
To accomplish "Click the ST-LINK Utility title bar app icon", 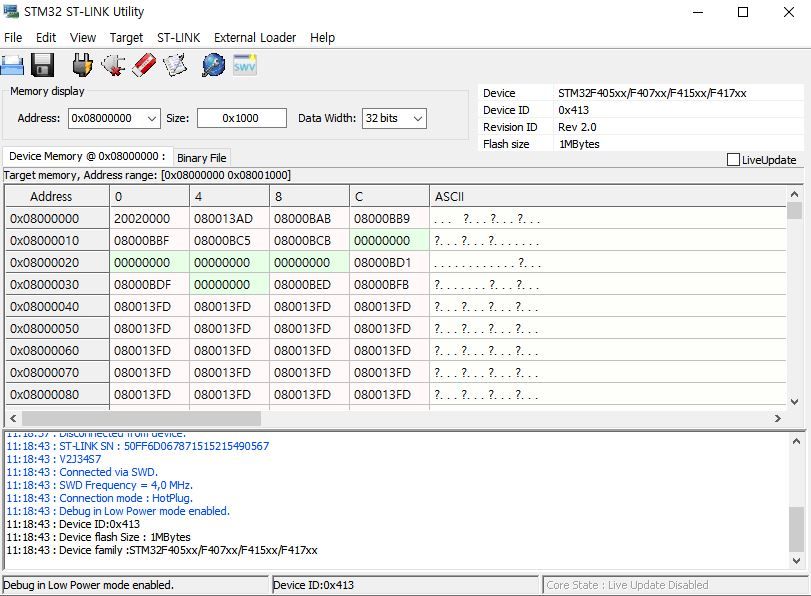I will tap(11, 11).
